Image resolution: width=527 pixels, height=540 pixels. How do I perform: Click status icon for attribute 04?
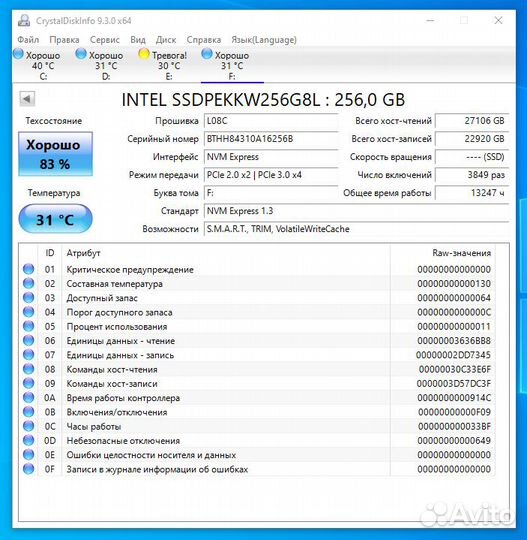click(x=29, y=312)
